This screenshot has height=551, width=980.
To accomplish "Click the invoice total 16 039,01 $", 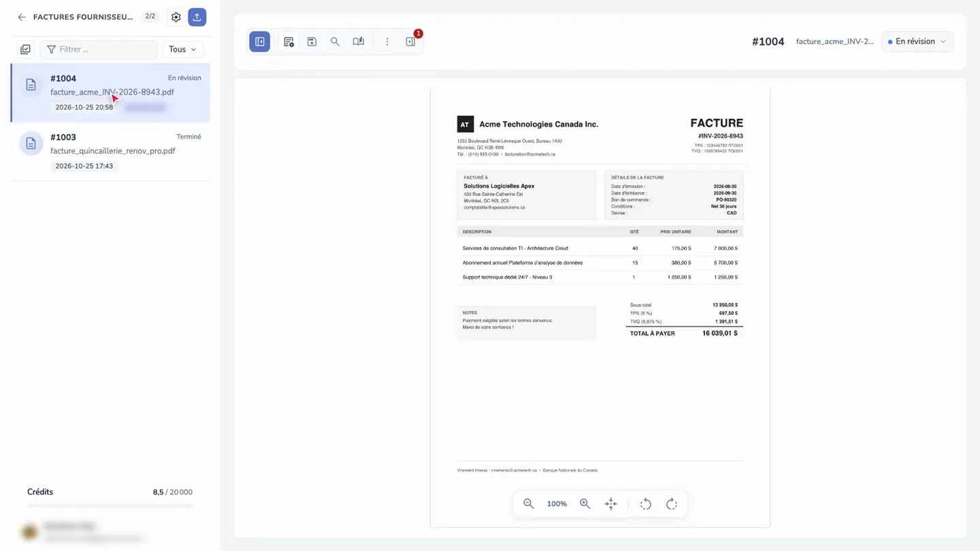I will tap(720, 333).
